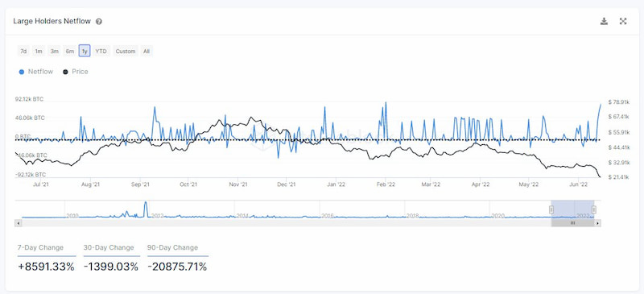Screen dimensions: 644x294
Task: Click the navigator scroll right arrow
Action: 597,223
